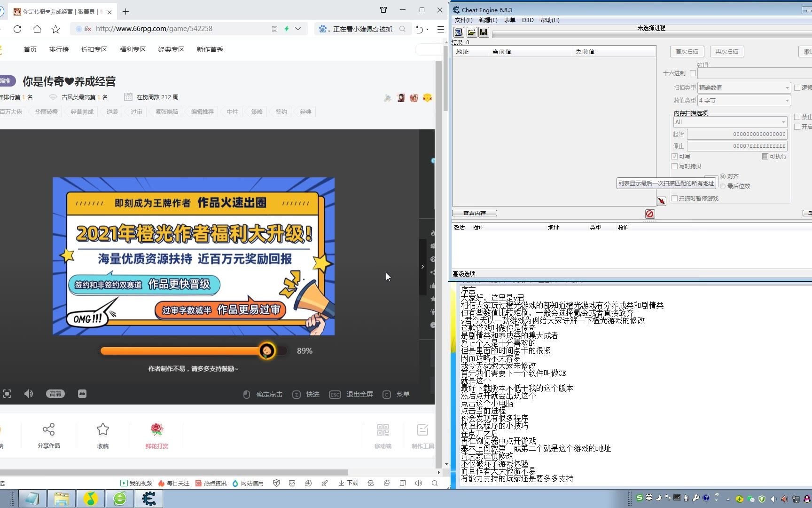Open the D3D menu in Cheat Engine
The image size is (812, 508).
528,20
